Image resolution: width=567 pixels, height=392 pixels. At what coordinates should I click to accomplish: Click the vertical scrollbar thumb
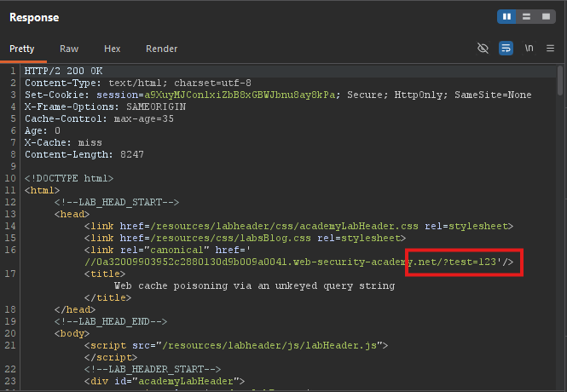click(x=560, y=81)
